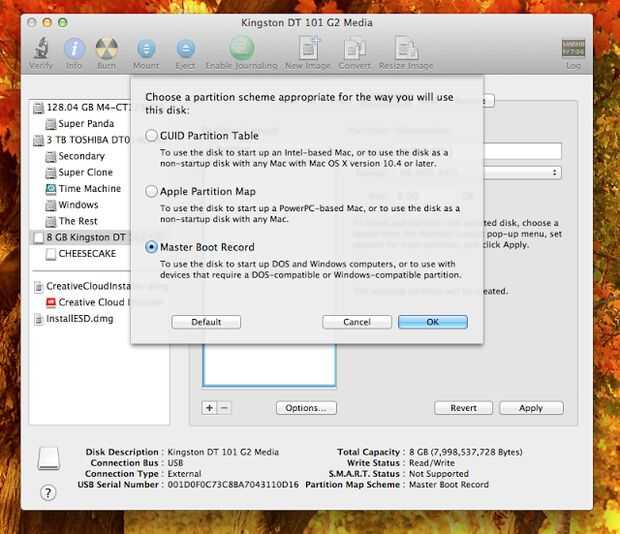Click the Mount toolbar icon
This screenshot has height=534, width=620.
pos(146,54)
